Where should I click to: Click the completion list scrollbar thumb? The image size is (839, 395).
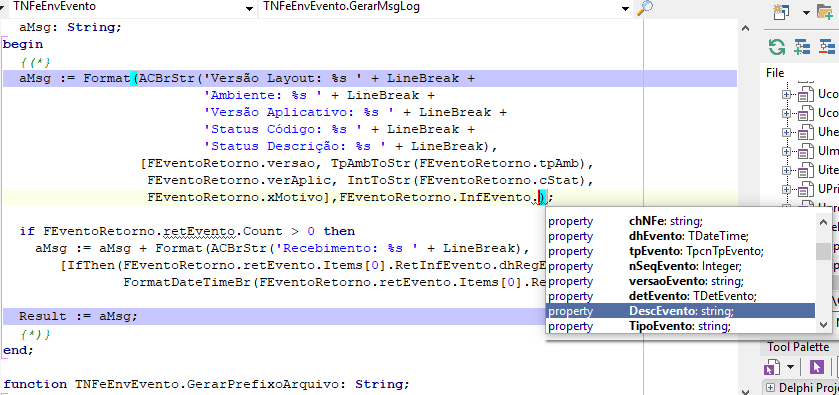pyautogui.click(x=823, y=252)
